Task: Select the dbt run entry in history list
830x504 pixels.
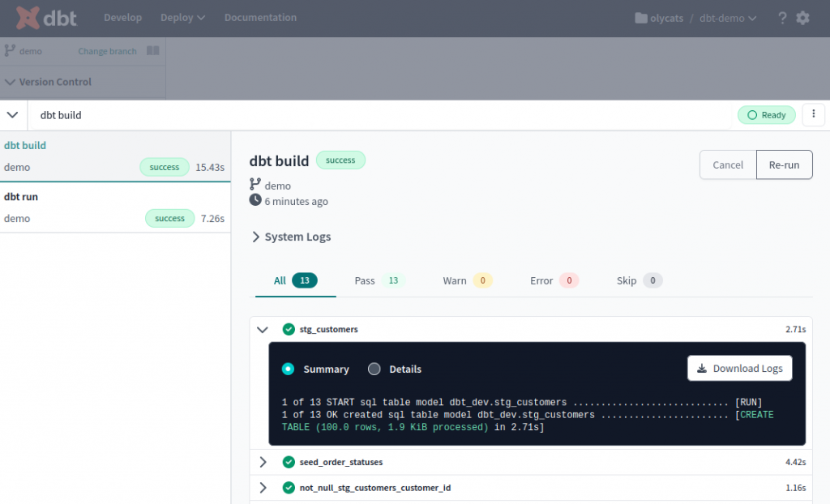Action: 115,207
